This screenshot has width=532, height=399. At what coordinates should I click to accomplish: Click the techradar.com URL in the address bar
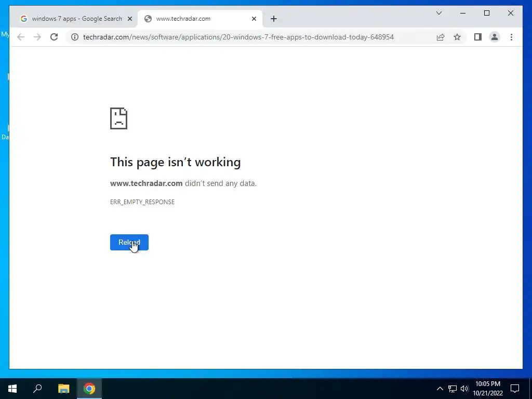238,37
